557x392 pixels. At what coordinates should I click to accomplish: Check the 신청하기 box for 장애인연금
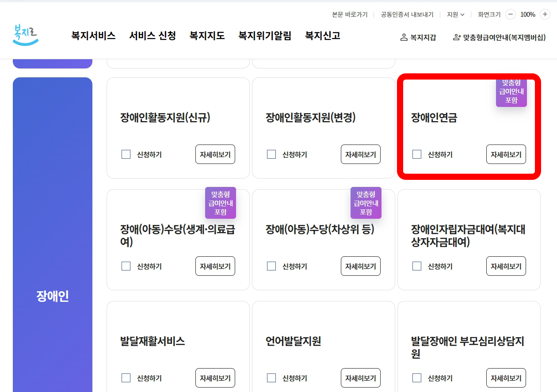(x=417, y=154)
